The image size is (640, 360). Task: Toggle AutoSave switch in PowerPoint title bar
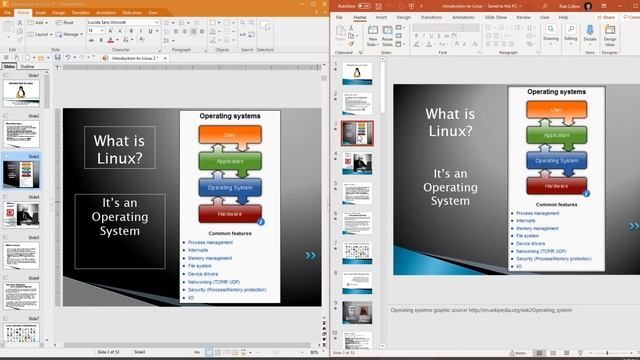(364, 6)
